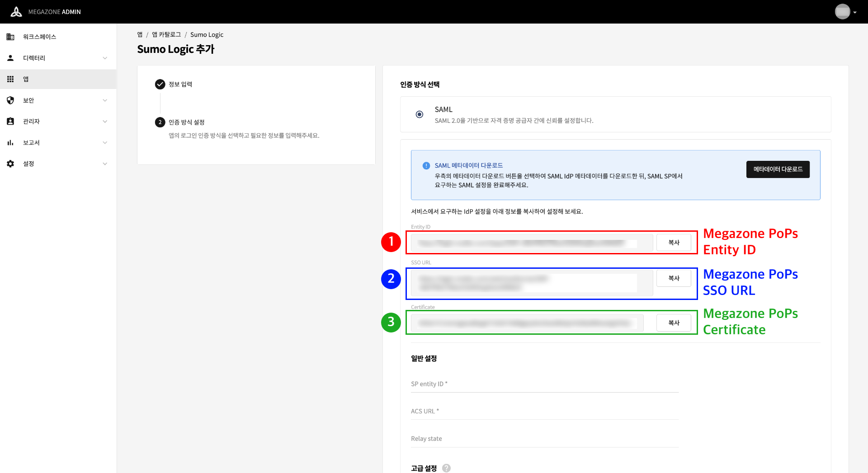
Task: Select the SAML radio button
Action: click(420, 114)
